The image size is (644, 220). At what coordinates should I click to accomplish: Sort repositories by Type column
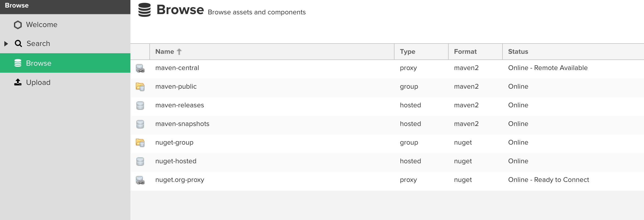tap(408, 52)
